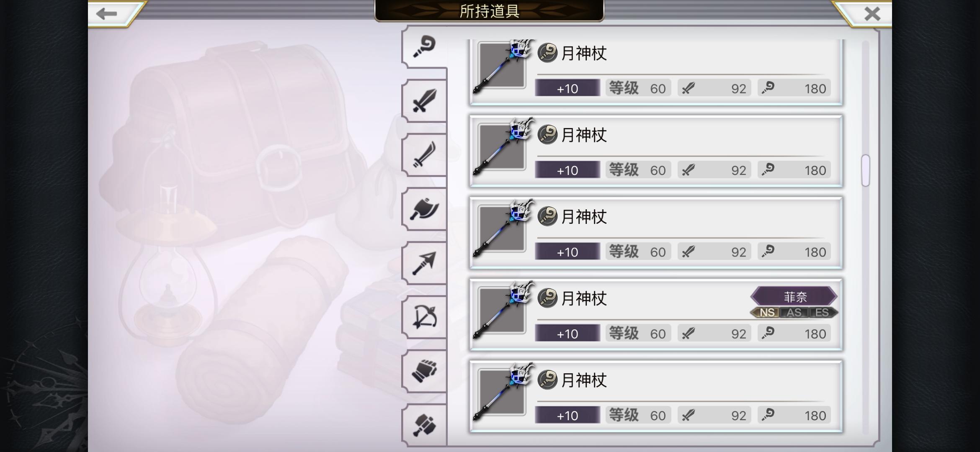Click the inventory list scrollbar thumb
This screenshot has width=980, height=452.
(x=866, y=170)
